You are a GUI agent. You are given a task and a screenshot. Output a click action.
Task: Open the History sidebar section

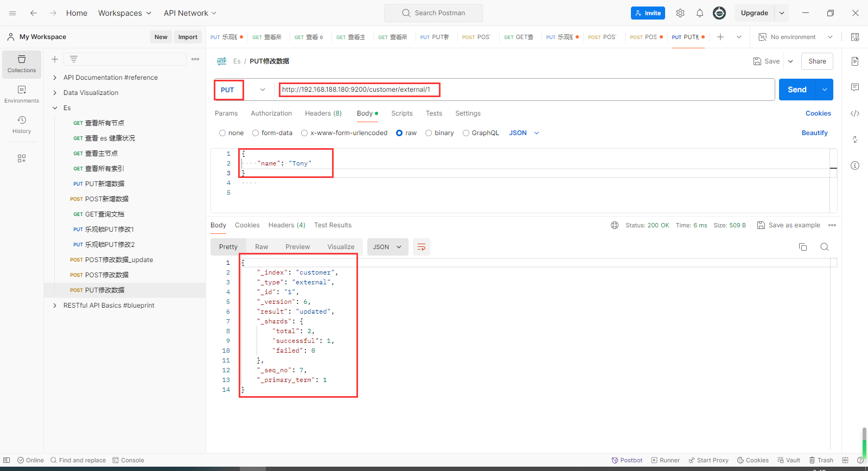click(x=22, y=125)
